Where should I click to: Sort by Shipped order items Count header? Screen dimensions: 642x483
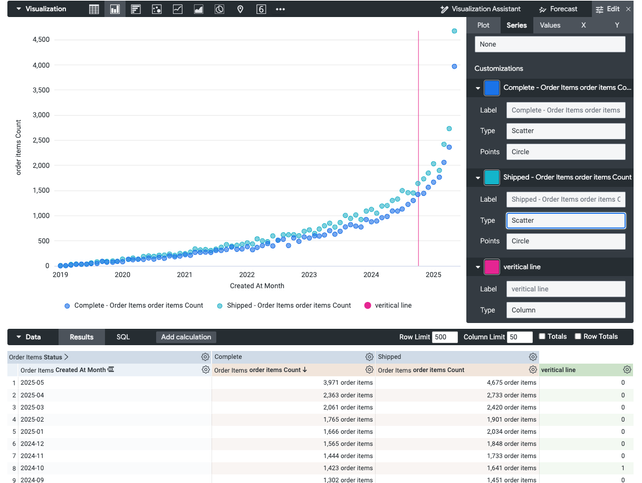click(421, 370)
